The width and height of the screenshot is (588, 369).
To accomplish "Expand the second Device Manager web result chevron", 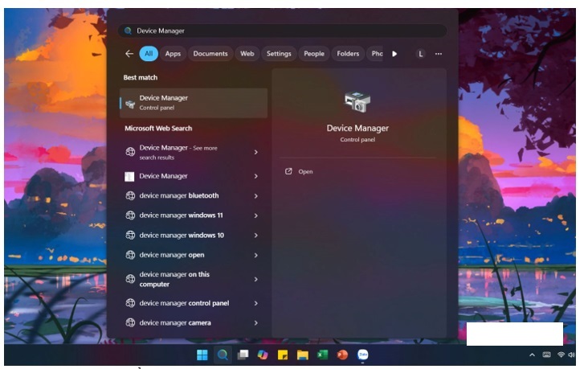I will tap(255, 176).
